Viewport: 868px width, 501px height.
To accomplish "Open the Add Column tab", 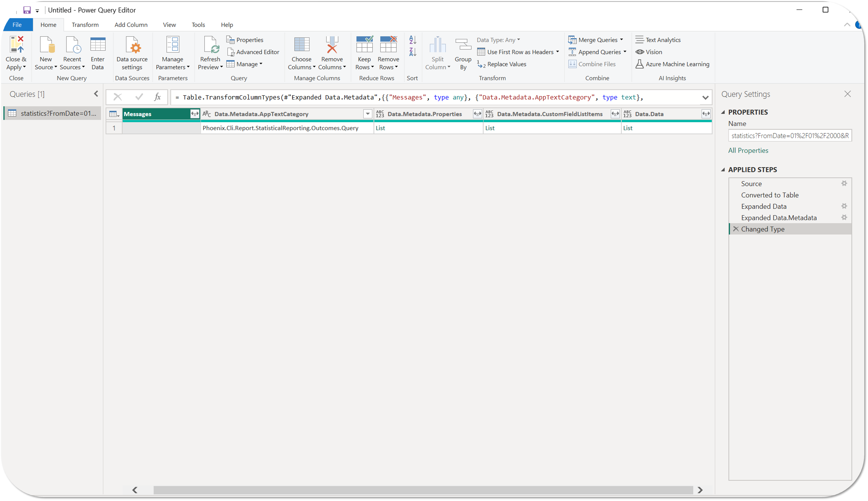I will tap(131, 25).
